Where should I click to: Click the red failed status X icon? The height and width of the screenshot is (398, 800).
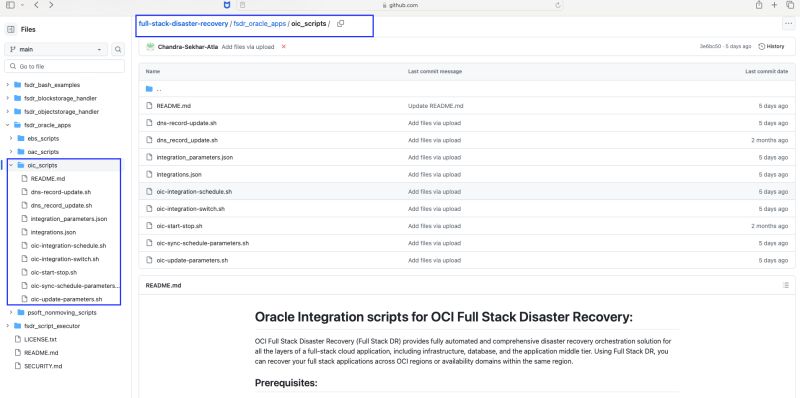(284, 46)
